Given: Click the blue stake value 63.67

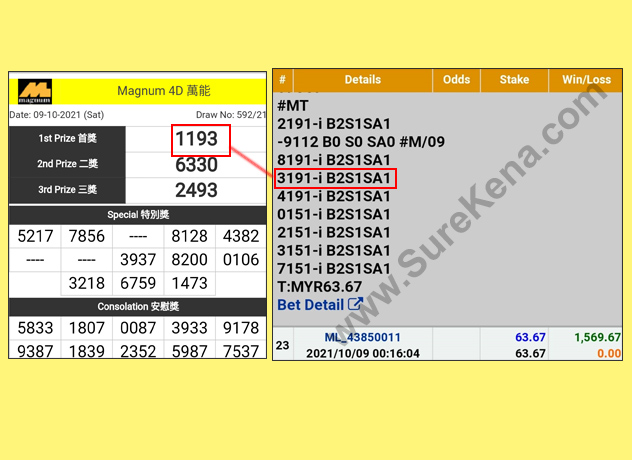Looking at the screenshot, I should pos(530,337).
